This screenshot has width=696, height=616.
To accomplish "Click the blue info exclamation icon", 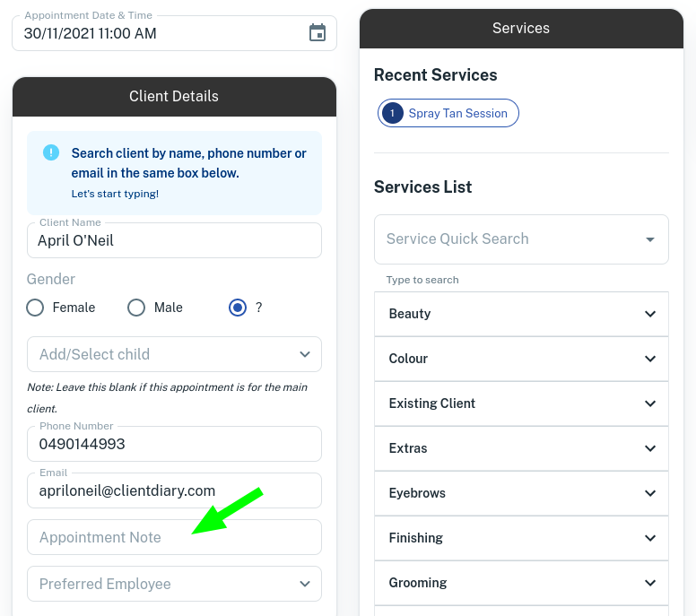I will point(51,152).
